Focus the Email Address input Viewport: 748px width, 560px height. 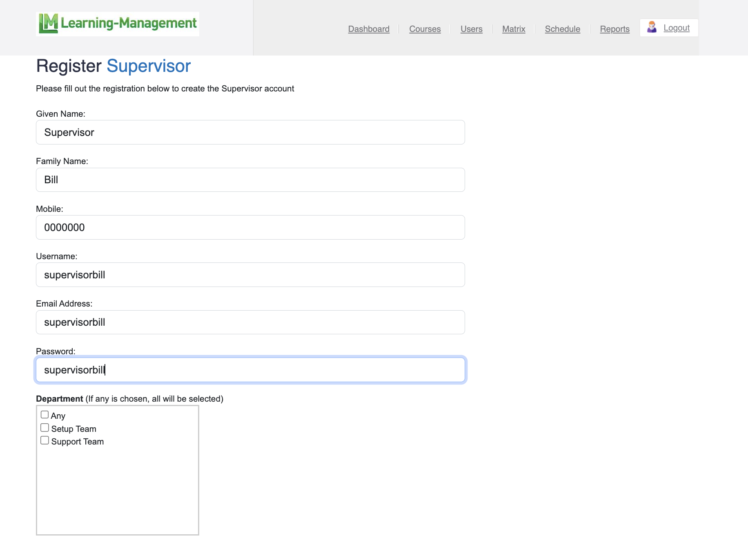coord(250,322)
